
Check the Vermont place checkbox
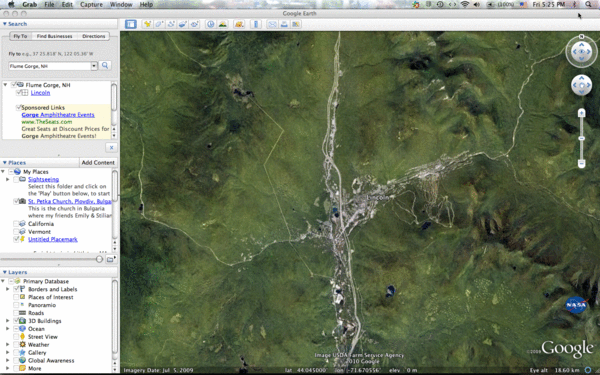(16, 232)
